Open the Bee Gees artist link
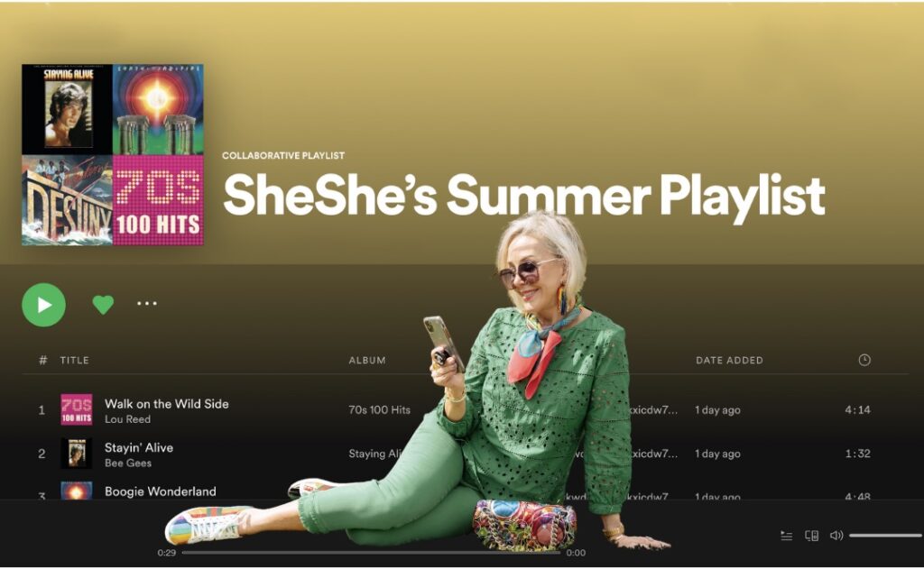924x569 pixels. point(128,463)
